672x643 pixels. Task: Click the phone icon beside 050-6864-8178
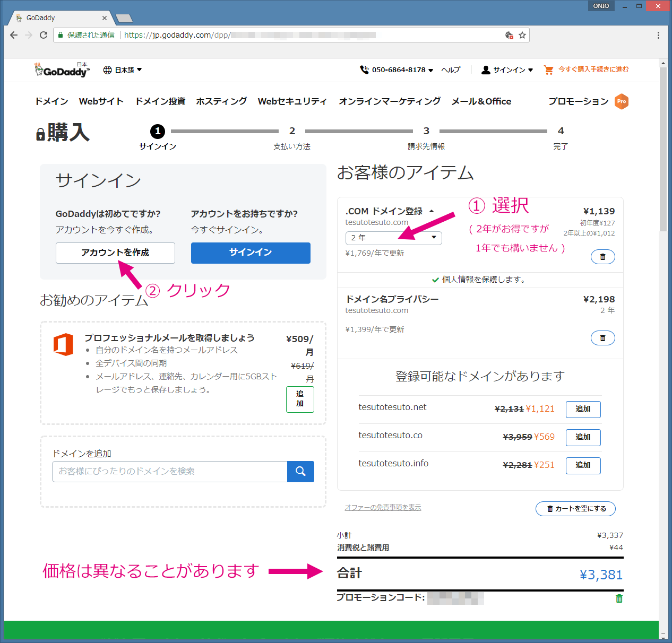(364, 69)
